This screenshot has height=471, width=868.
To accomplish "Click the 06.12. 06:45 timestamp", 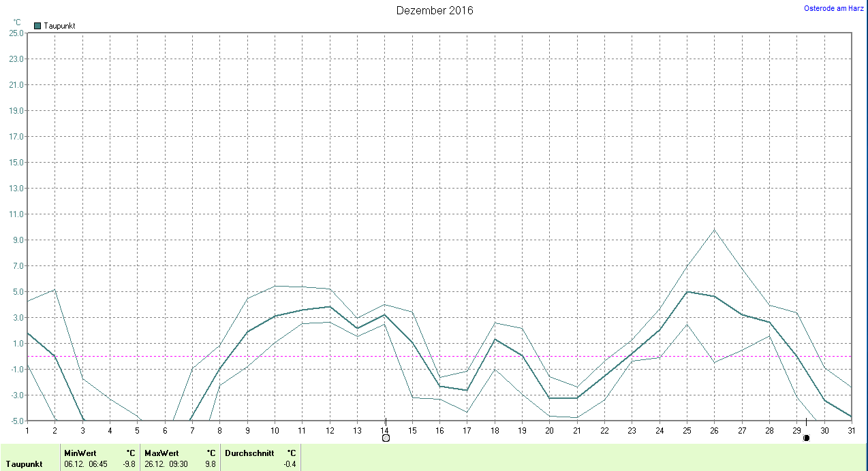I will tap(85, 464).
